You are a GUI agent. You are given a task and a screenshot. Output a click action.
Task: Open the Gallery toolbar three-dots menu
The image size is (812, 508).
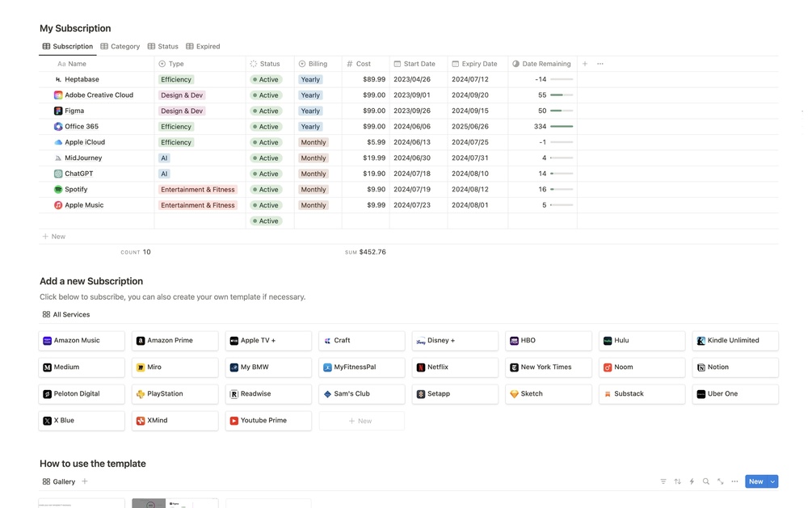pyautogui.click(x=734, y=481)
